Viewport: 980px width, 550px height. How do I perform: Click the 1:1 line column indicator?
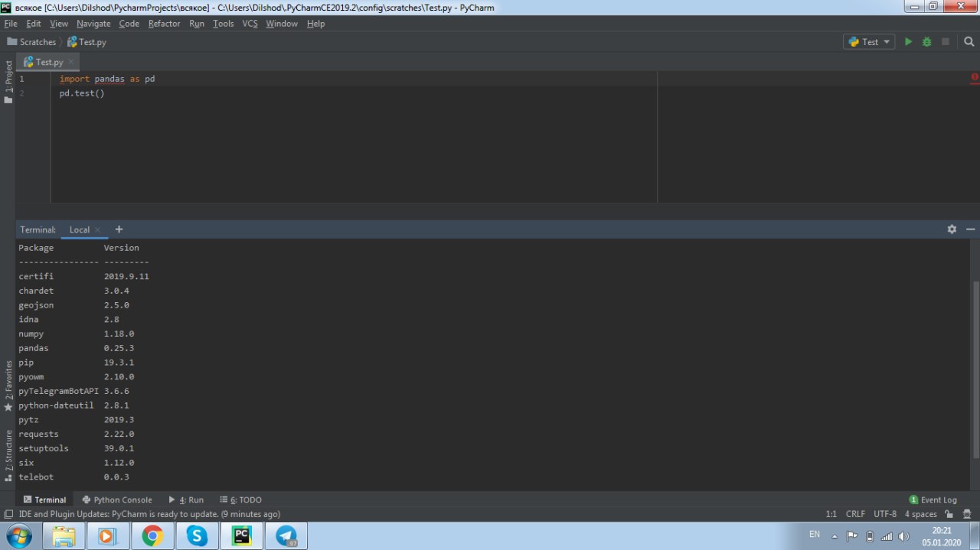tap(831, 514)
